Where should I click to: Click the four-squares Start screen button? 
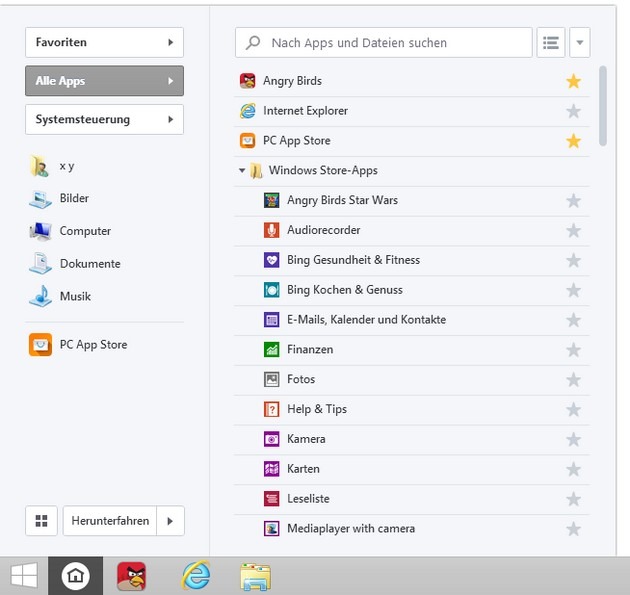point(41,521)
